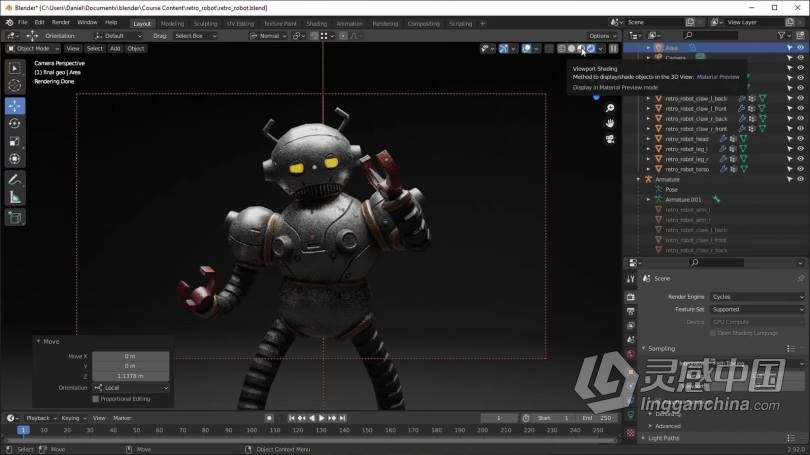The image size is (810, 455).
Task: Switch to the Modeling workspace tab
Action: pyautogui.click(x=172, y=24)
